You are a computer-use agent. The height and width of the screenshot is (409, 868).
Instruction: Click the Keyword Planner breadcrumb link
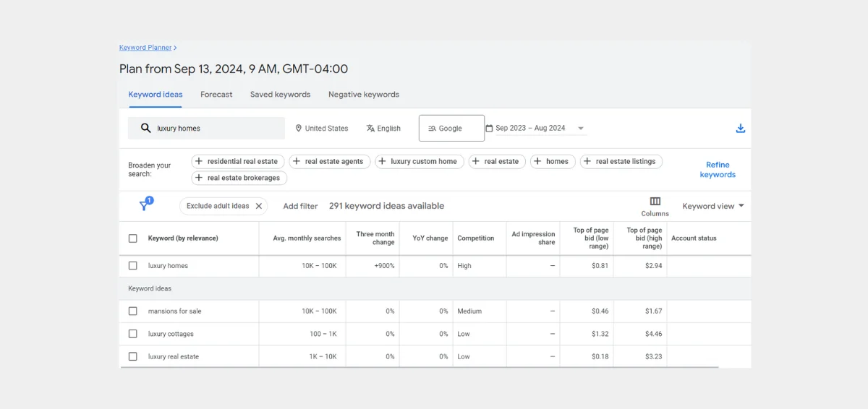[145, 48]
